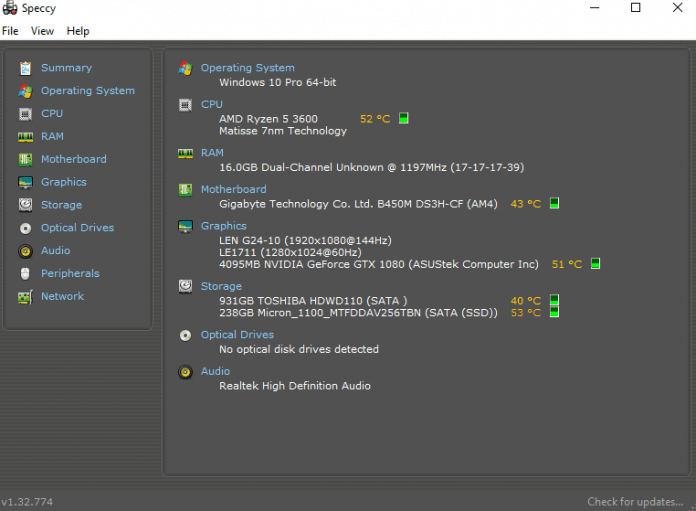Click the Operating System icon in summary panel

point(185,68)
